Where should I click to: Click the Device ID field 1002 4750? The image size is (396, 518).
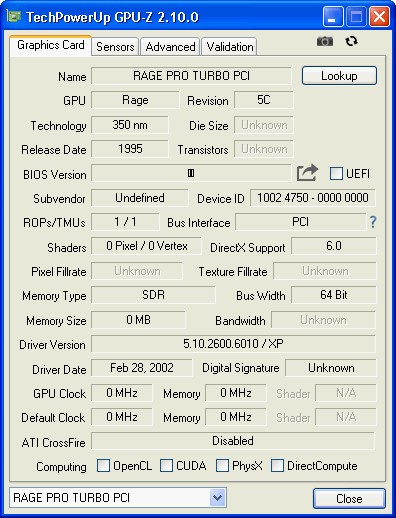(313, 198)
